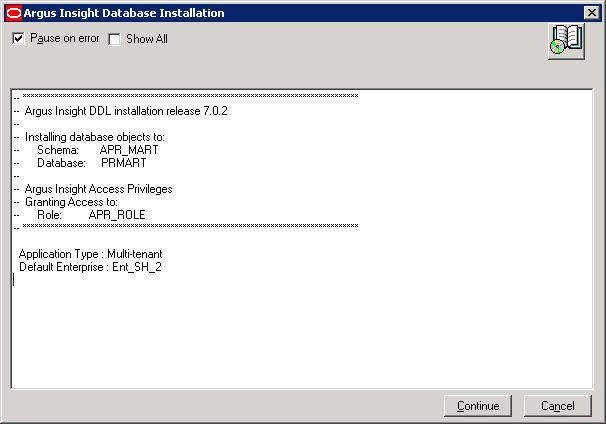Click the Schema: APR_MART line
606x424 pixels.
(x=86, y=150)
